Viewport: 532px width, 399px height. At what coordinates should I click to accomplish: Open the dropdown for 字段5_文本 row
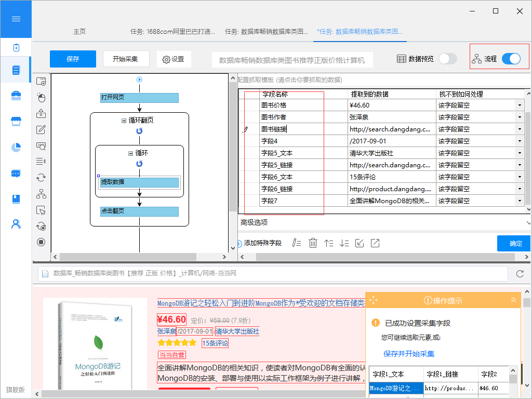[520, 153]
